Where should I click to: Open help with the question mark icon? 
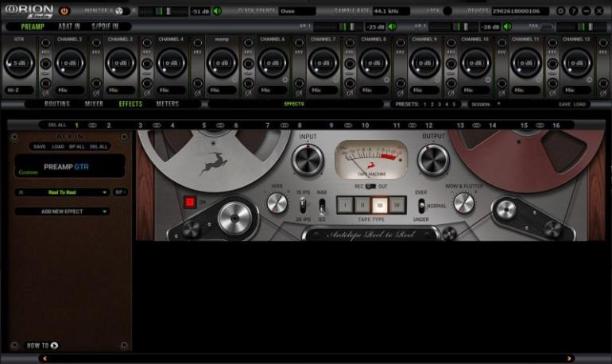(x=573, y=11)
